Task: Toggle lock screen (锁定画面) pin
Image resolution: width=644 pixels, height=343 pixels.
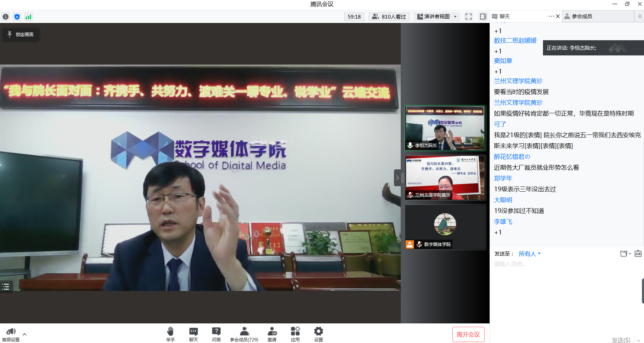Action: click(x=21, y=34)
